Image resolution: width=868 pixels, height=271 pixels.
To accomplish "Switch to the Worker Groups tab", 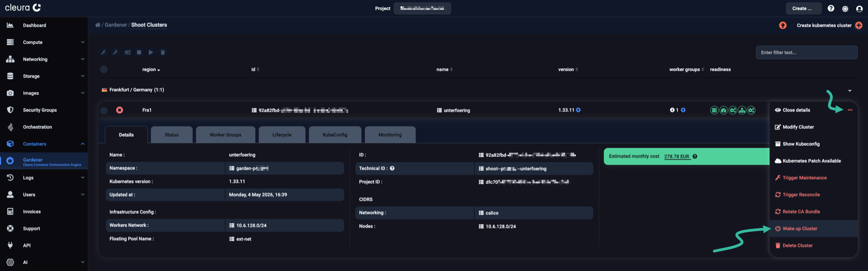I will click(x=226, y=135).
